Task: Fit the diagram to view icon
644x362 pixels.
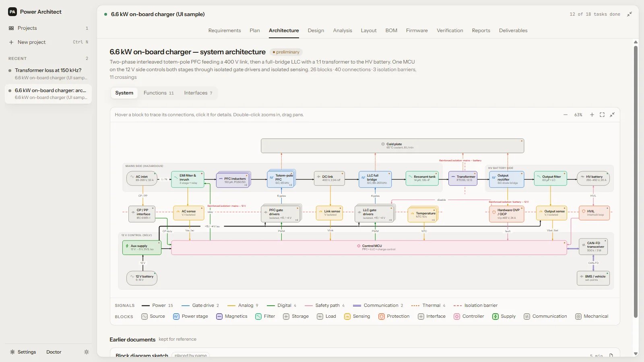Action: click(602, 115)
